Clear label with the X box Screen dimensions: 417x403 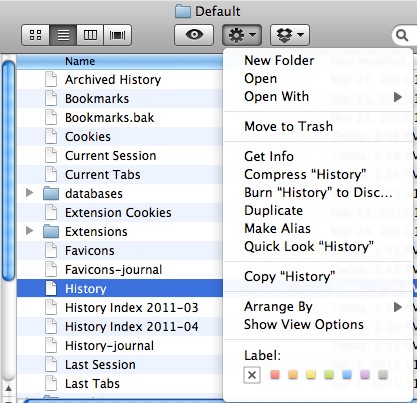pos(252,375)
